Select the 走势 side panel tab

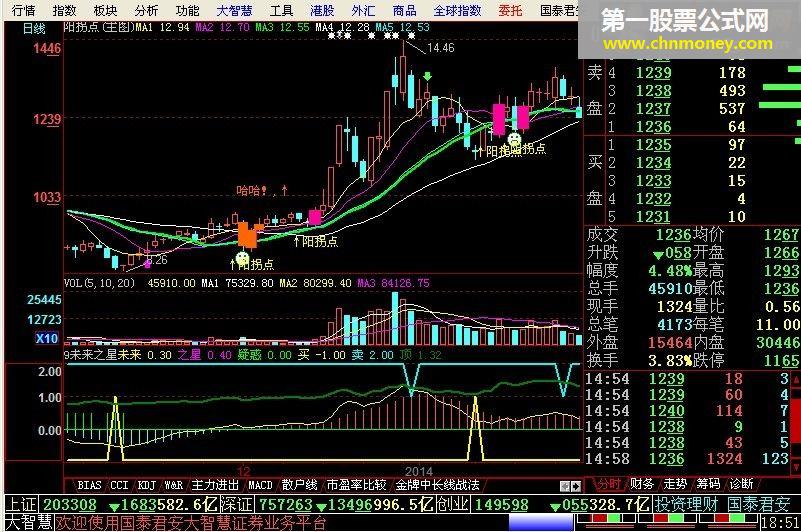(675, 483)
